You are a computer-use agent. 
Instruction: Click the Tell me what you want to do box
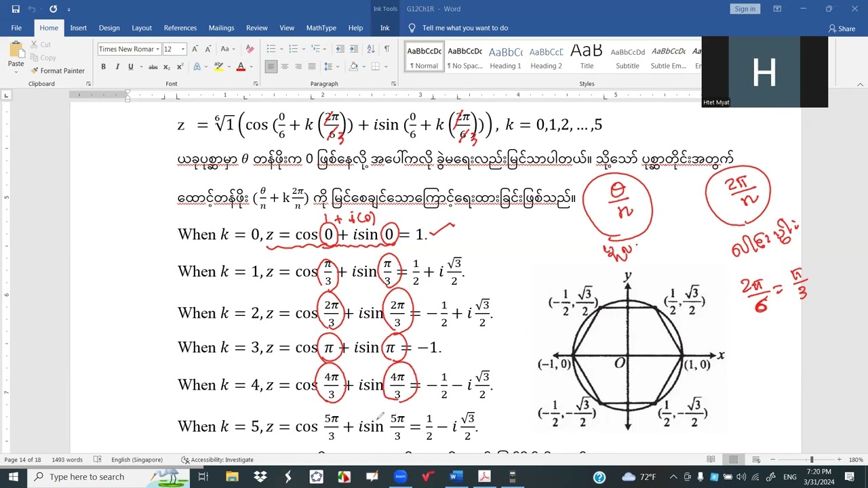tap(465, 28)
